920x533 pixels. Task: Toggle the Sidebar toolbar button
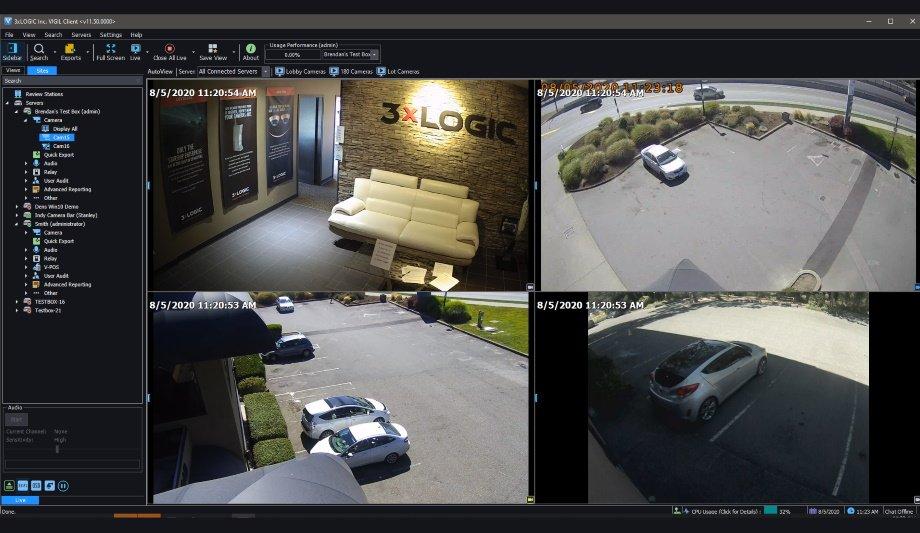[x=12, y=52]
